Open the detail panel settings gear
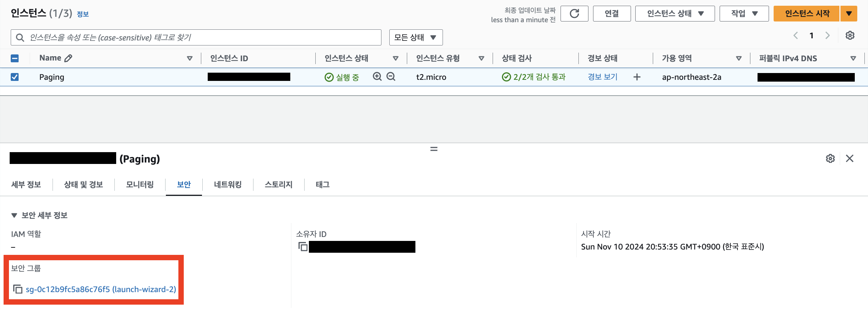The width and height of the screenshot is (868, 310). point(830,158)
